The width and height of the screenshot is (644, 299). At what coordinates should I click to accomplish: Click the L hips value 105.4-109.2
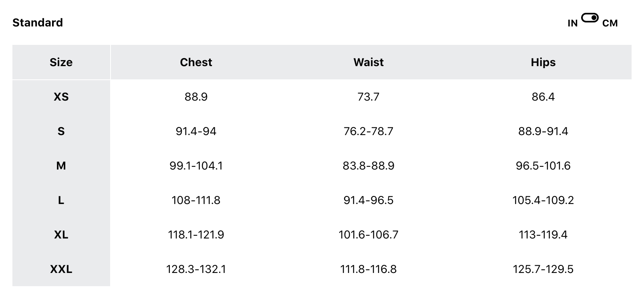tap(543, 200)
